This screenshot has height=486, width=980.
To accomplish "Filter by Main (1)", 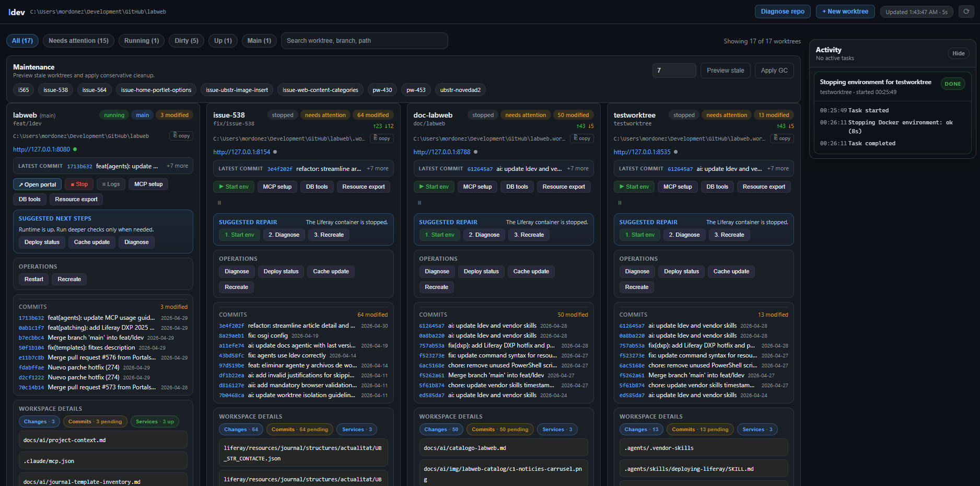I will 259,41.
